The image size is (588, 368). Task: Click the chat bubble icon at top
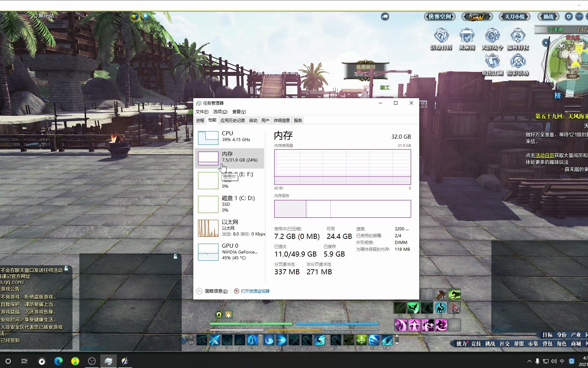tap(385, 16)
